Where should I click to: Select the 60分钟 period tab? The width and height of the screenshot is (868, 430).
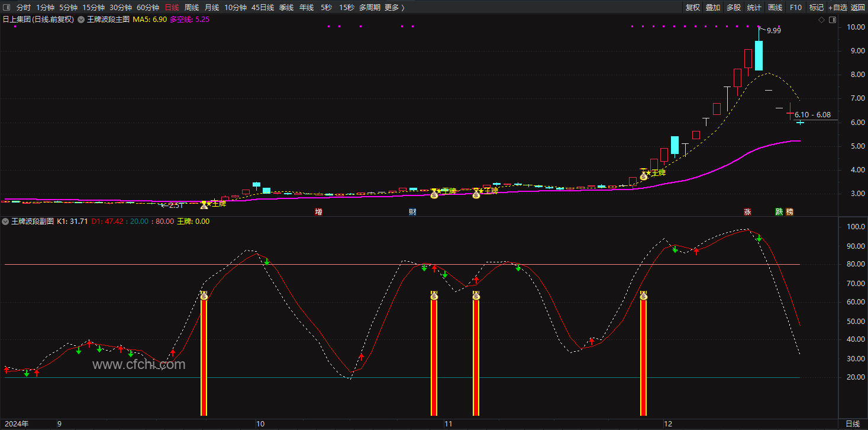pos(148,8)
